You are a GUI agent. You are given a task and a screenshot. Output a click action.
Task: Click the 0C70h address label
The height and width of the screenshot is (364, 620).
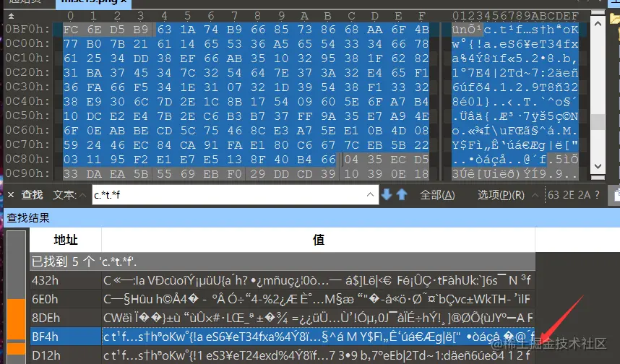point(27,144)
